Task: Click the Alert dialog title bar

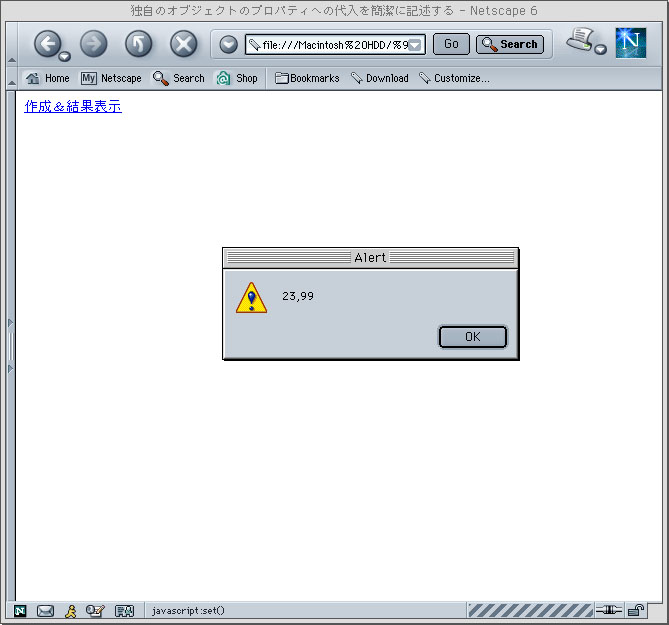Action: (370, 258)
